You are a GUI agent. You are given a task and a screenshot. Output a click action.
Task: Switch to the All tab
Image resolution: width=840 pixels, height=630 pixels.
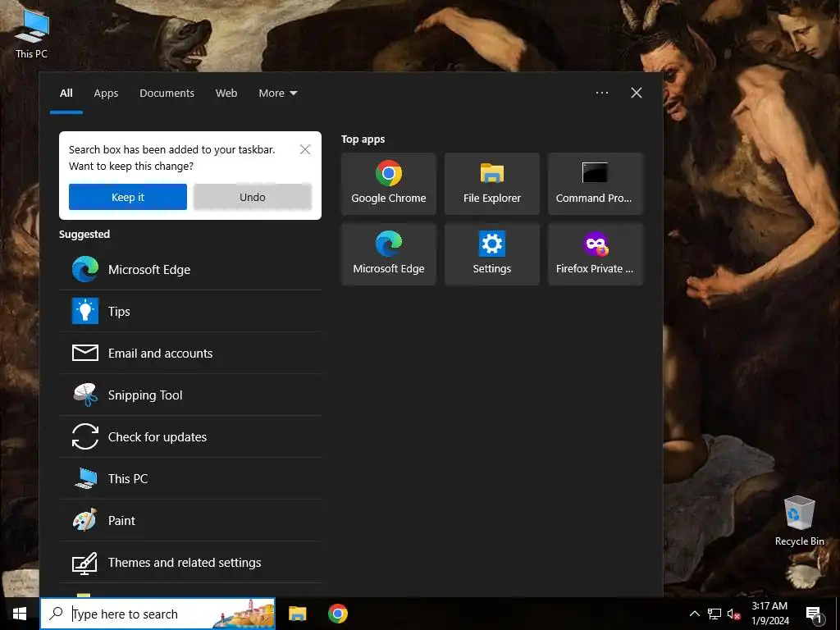(66, 94)
